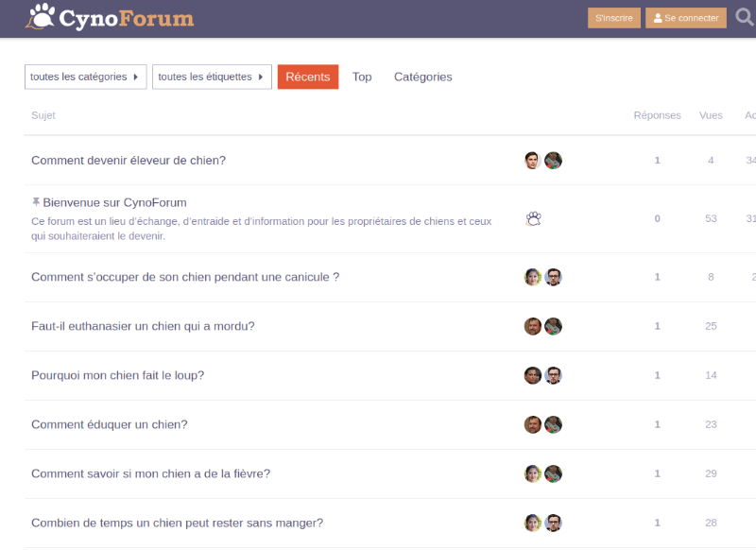The height and width of the screenshot is (550, 756).
Task: Click reply count 1 for fait le loup topic
Action: tap(657, 375)
